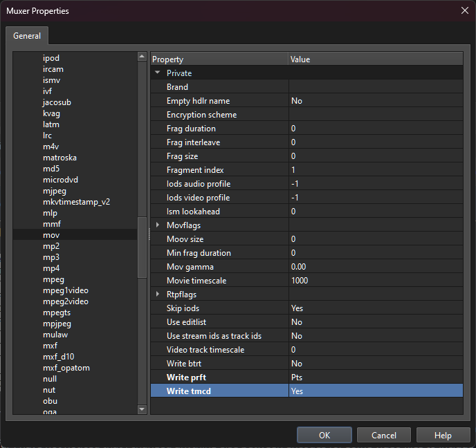Toggle the Skip iods value
This screenshot has width=476, height=448.
pyautogui.click(x=374, y=308)
